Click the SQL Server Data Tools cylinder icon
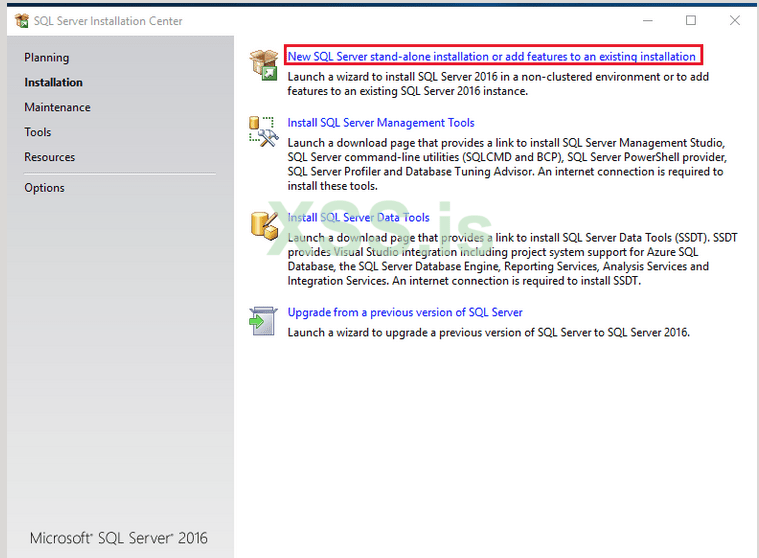Image resolution: width=759 pixels, height=558 pixels. coord(264,226)
